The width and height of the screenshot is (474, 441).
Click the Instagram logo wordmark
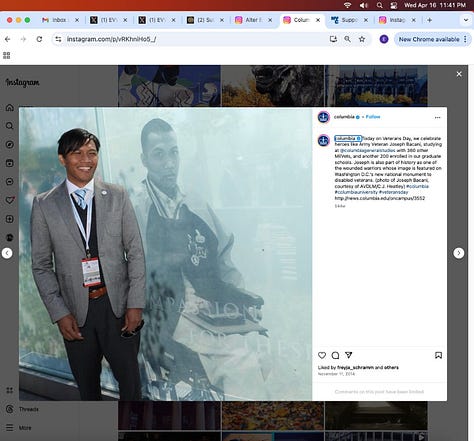click(22, 82)
